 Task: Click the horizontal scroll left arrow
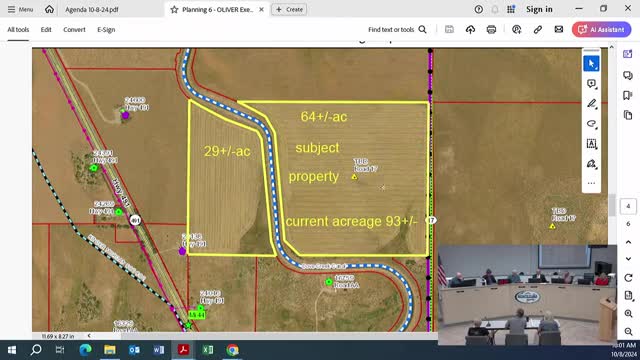pos(89,336)
